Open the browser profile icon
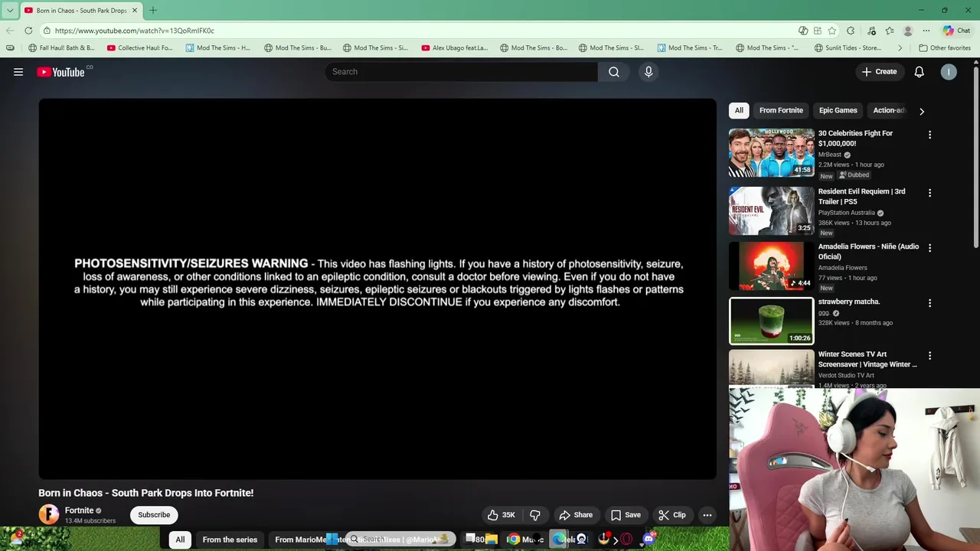Viewport: 980px width, 551px height. [x=908, y=31]
